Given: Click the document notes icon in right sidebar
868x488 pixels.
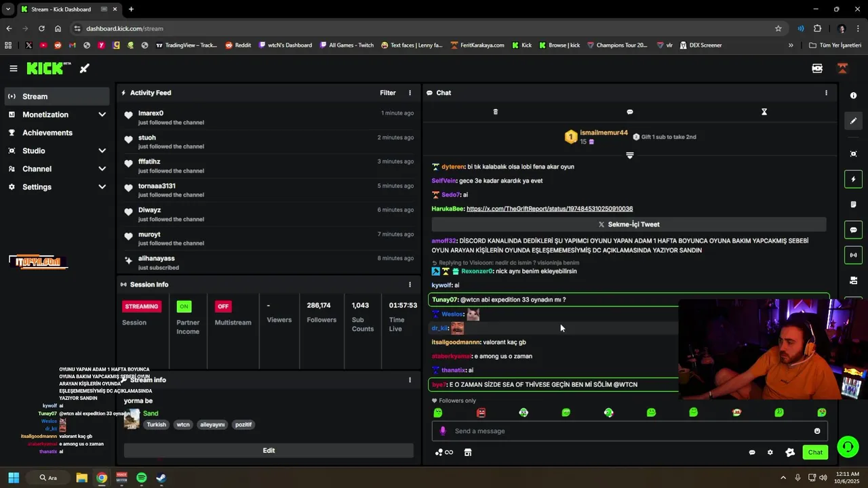Looking at the screenshot, I should [853, 204].
